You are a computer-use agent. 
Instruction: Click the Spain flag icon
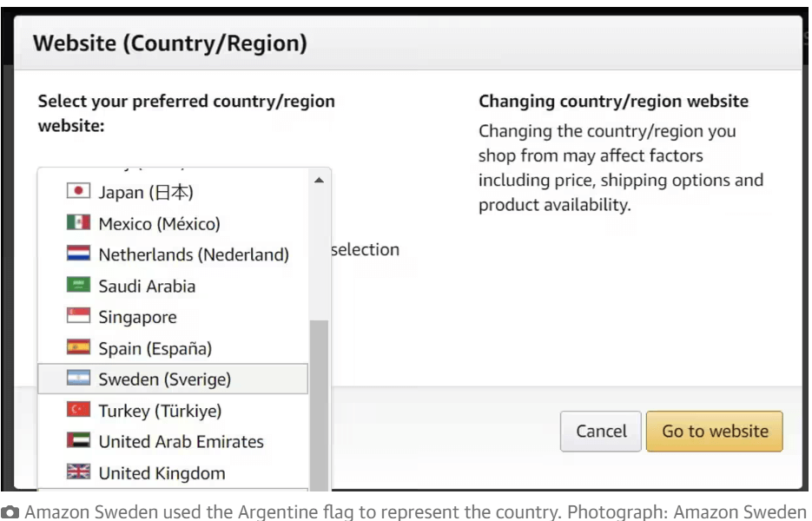[x=79, y=348]
